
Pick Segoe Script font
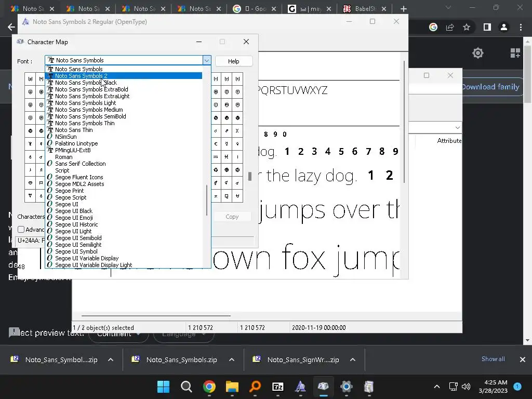point(124,197)
